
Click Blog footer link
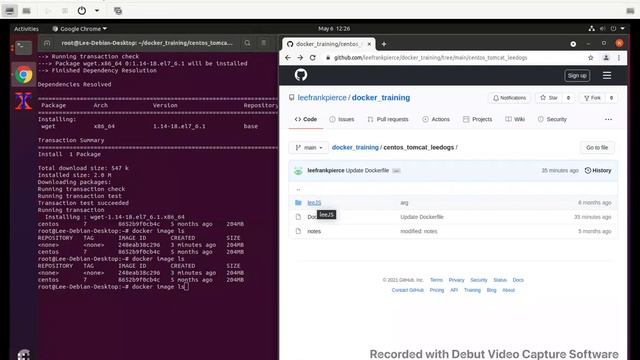click(491, 290)
